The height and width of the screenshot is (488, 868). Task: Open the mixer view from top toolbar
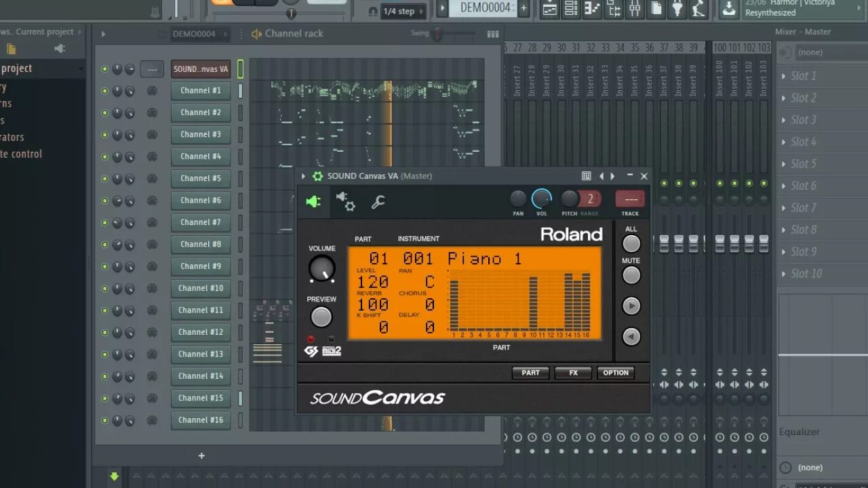point(635,9)
